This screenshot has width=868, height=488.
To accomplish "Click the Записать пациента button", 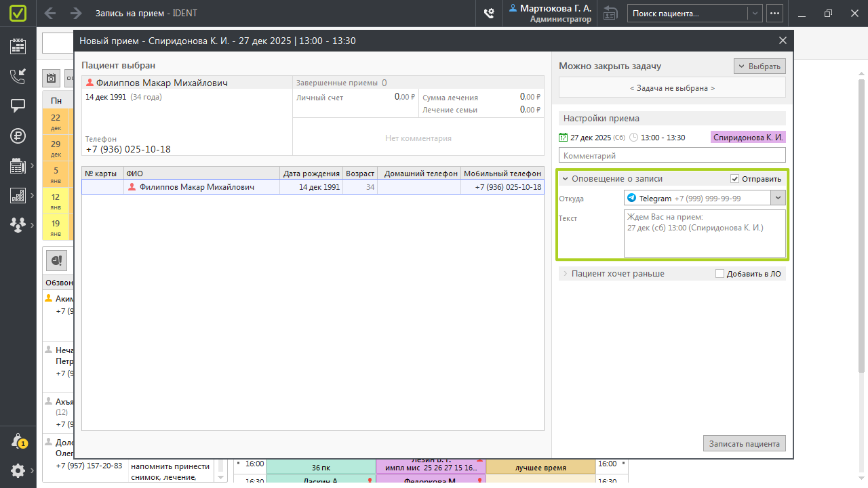I will point(744,444).
